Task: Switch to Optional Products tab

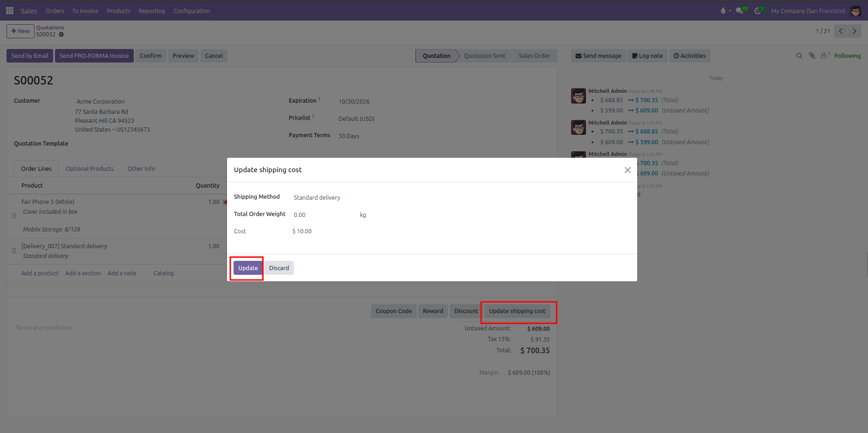Action: [x=90, y=169]
